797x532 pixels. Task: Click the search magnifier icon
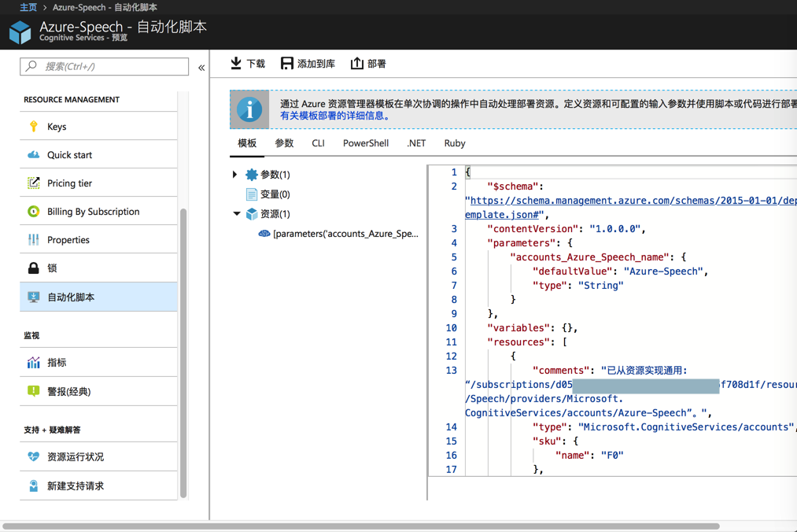(31, 66)
